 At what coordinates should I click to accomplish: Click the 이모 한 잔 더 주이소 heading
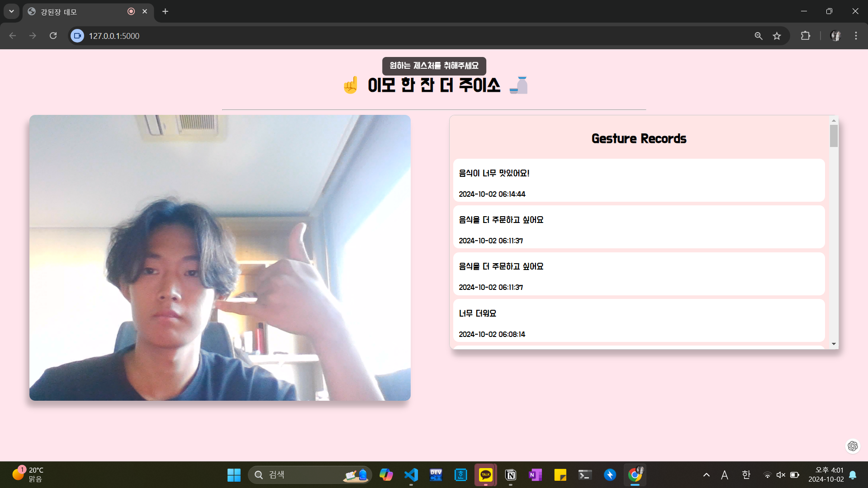click(434, 85)
